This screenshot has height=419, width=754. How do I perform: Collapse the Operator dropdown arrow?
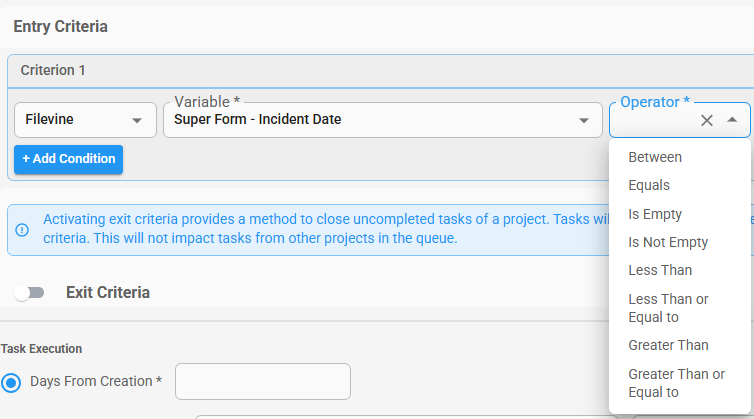tap(732, 120)
